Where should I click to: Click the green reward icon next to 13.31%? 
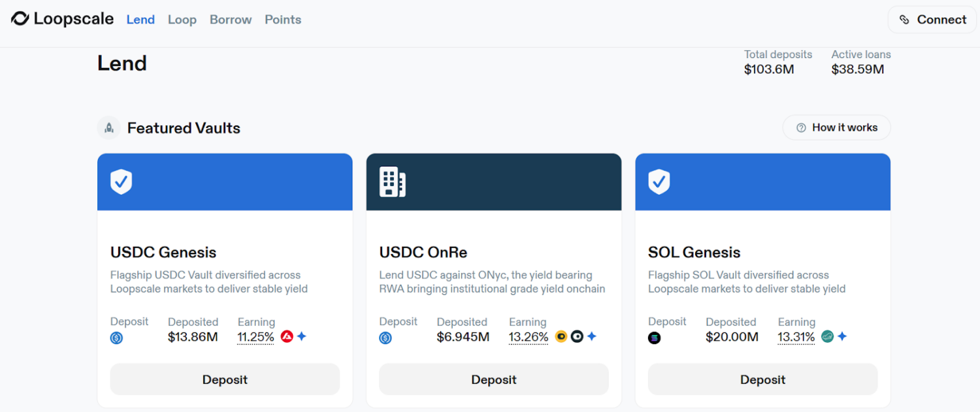pos(827,337)
